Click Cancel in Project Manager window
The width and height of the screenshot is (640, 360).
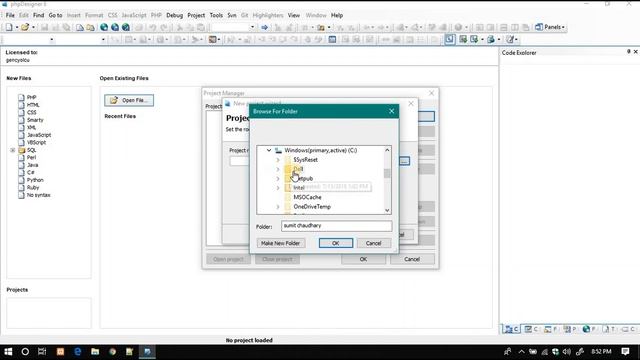[412, 259]
